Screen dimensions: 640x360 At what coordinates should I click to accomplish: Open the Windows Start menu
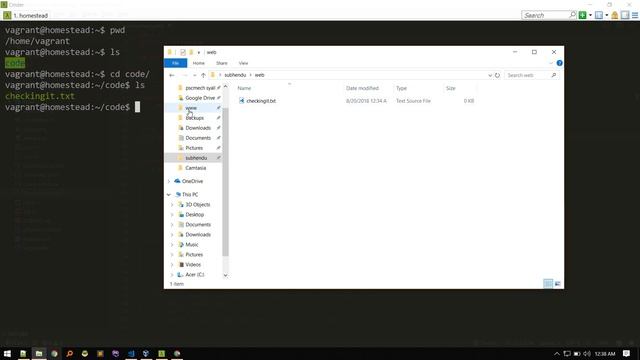coord(7,353)
